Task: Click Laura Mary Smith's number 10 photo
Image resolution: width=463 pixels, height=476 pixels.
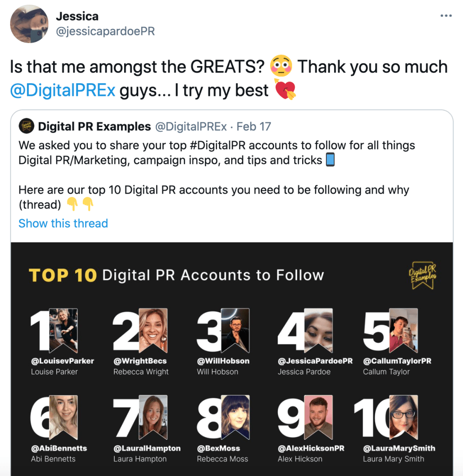Action: pyautogui.click(x=403, y=415)
